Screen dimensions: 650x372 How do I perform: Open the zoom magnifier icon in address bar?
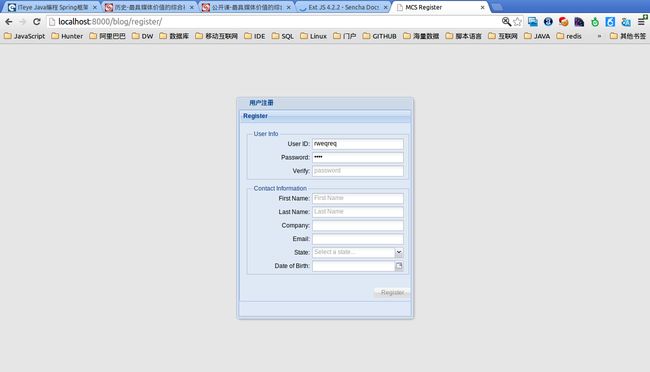pos(506,22)
